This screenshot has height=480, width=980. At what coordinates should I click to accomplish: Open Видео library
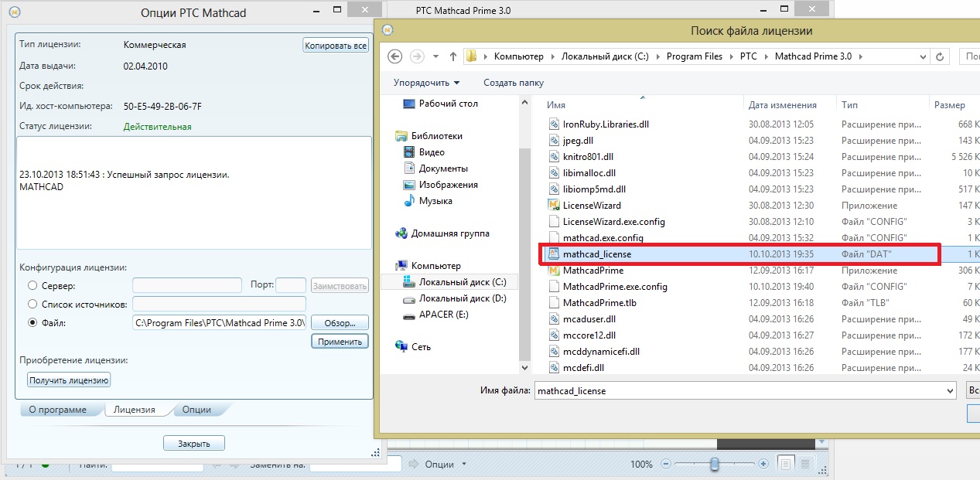[432, 152]
